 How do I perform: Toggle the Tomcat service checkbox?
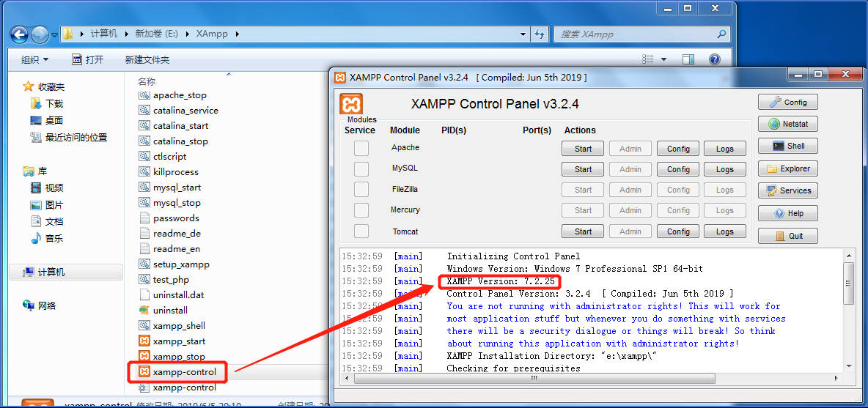(361, 231)
